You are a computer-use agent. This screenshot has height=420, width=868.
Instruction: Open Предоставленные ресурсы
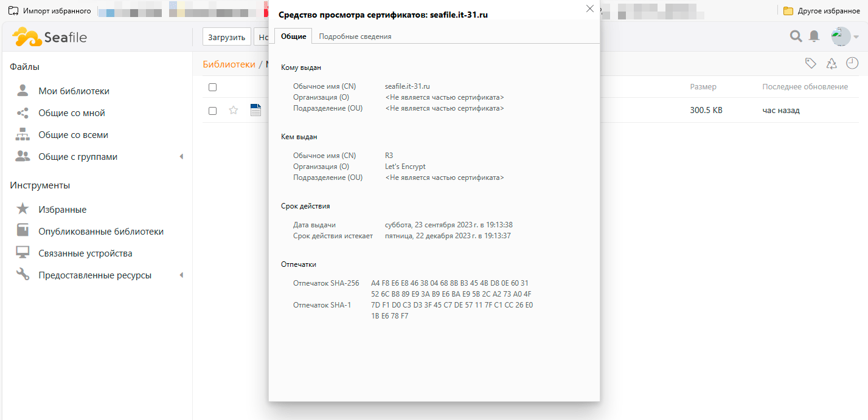click(x=95, y=275)
